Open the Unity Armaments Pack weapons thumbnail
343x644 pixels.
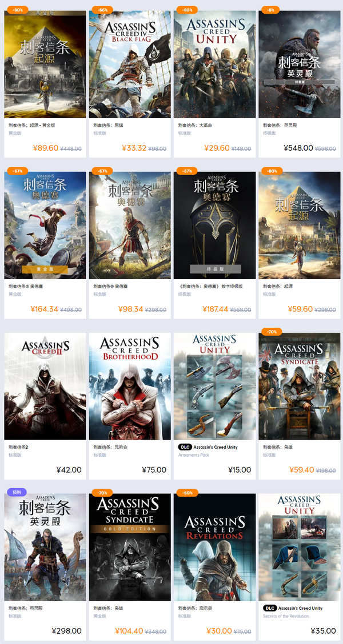pos(215,385)
